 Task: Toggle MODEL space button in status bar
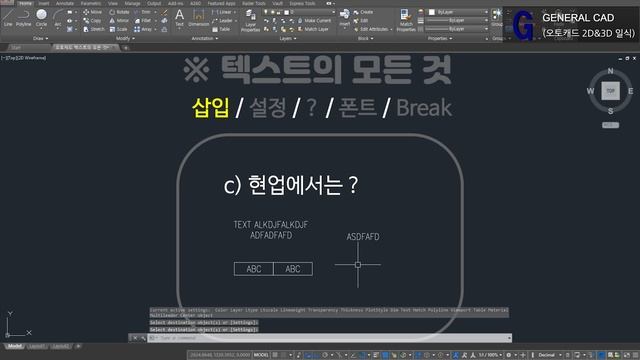[x=261, y=355]
